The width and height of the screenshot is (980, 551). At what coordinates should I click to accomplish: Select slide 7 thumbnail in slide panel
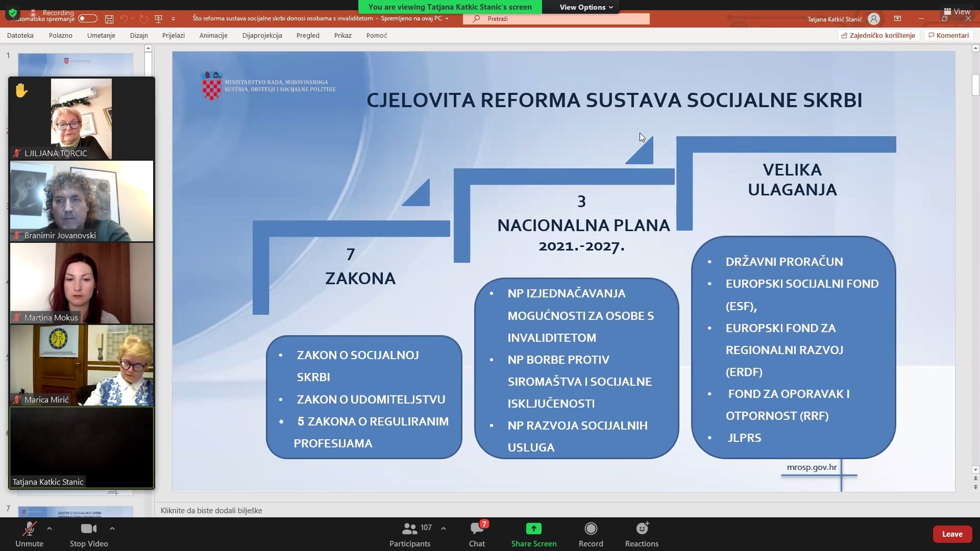click(76, 512)
